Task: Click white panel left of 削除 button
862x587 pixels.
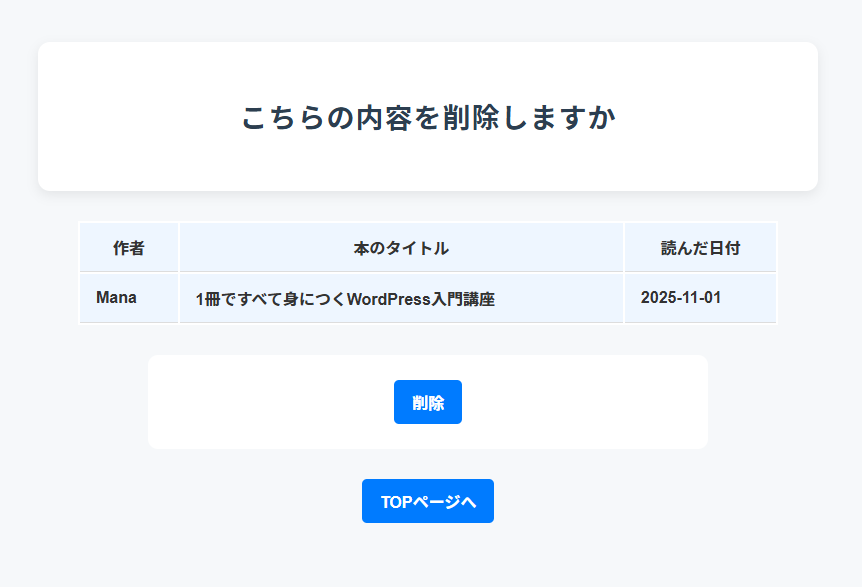Action: [x=270, y=402]
